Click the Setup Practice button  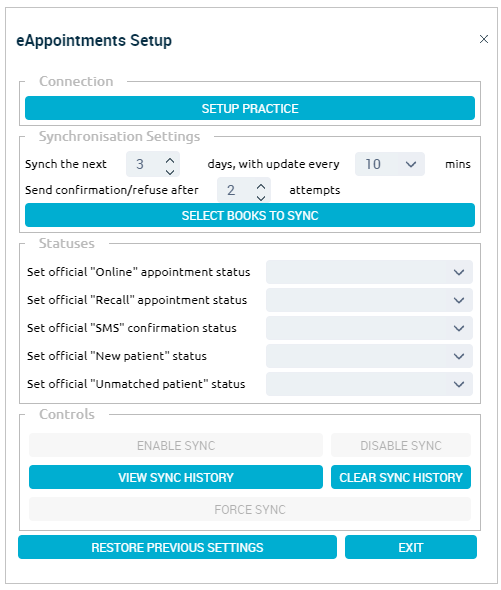click(250, 108)
